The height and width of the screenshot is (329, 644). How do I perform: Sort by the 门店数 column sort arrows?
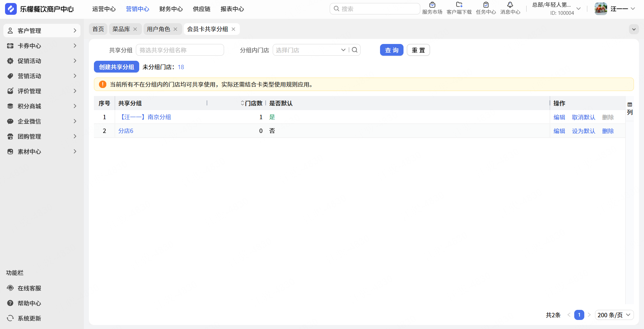point(243,103)
